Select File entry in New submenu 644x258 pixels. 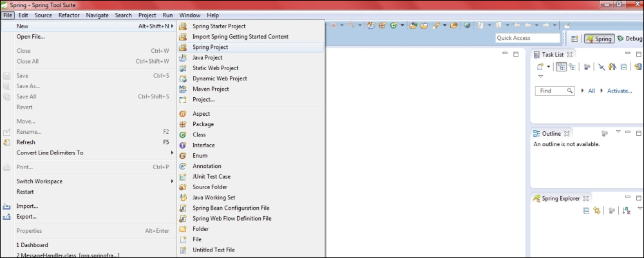pyautogui.click(x=251, y=239)
